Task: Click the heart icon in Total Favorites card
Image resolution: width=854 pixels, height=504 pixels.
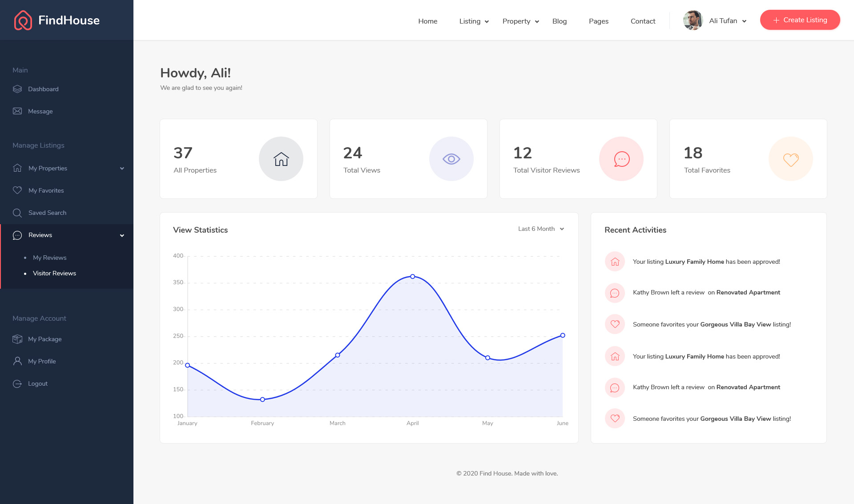Action: point(791,159)
